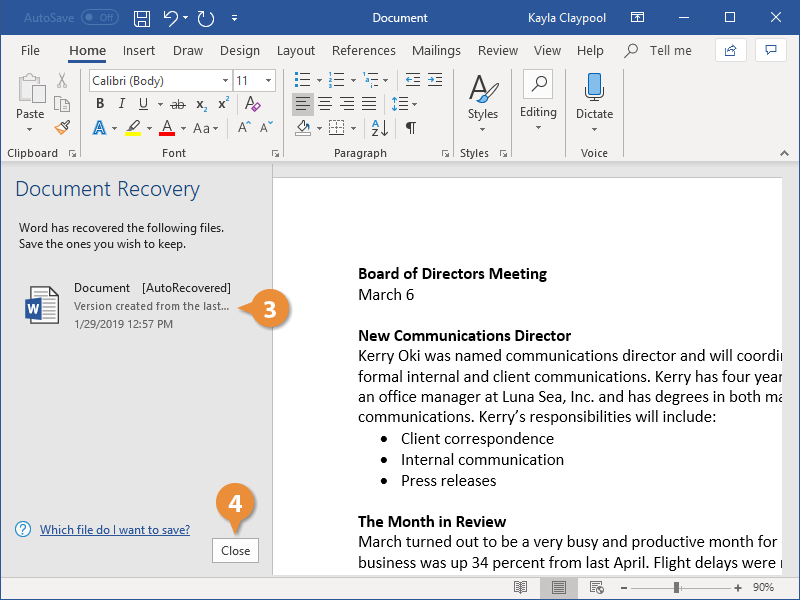The width and height of the screenshot is (800, 600).
Task: Collapse the ribbon arrow
Action: point(784,153)
